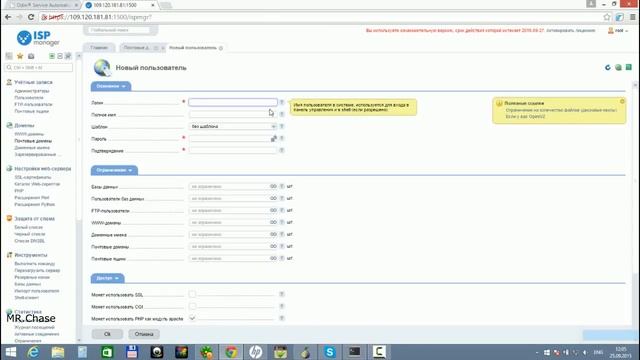Click the ISPmanager logo
The image size is (640, 360).
(38, 38)
